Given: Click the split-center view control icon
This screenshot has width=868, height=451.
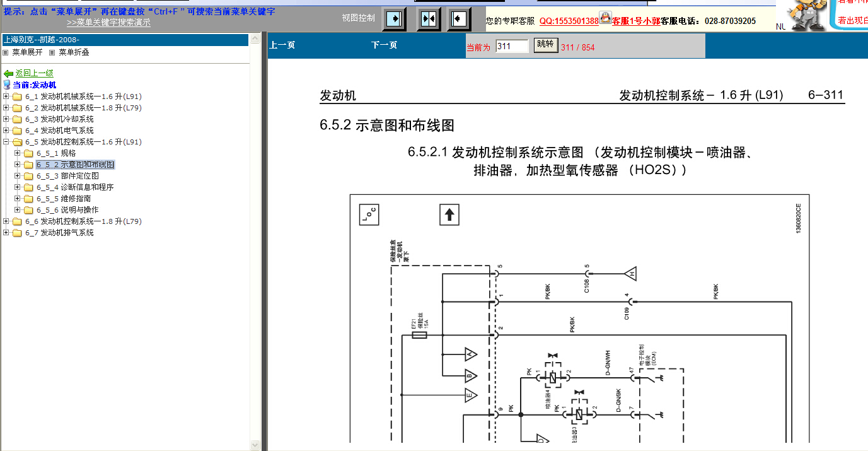Looking at the screenshot, I should (x=429, y=18).
